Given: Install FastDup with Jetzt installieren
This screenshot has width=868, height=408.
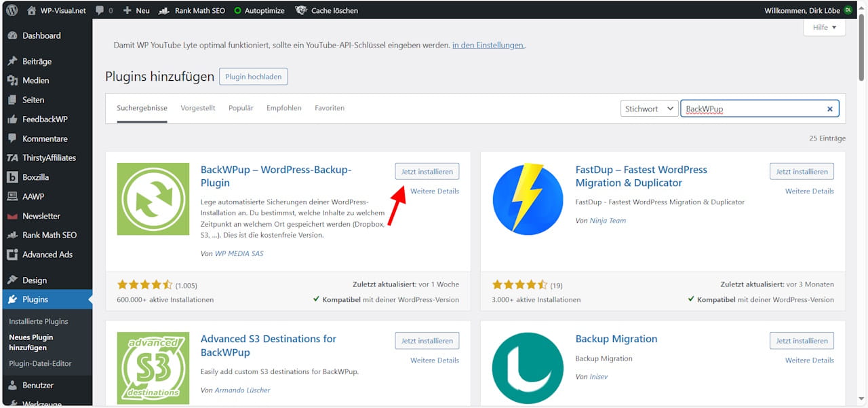Looking at the screenshot, I should [802, 171].
